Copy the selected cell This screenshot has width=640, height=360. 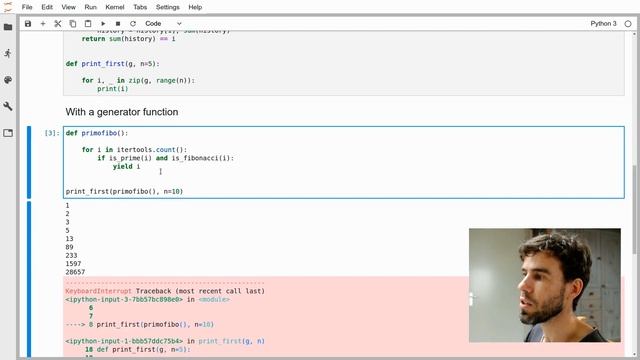73,24
